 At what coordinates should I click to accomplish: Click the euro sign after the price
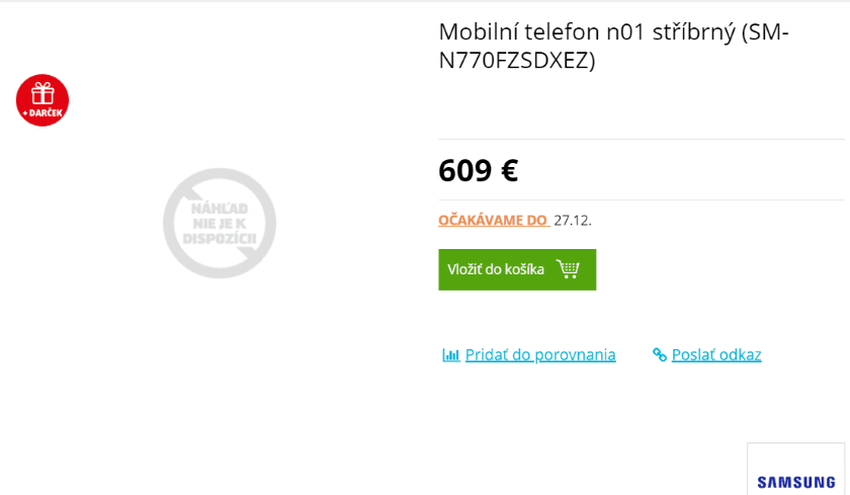click(x=509, y=170)
